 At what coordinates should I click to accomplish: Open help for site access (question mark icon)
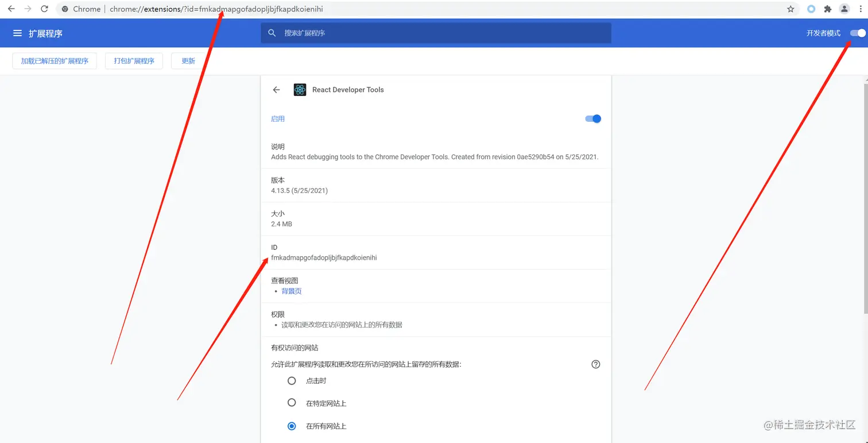point(596,364)
